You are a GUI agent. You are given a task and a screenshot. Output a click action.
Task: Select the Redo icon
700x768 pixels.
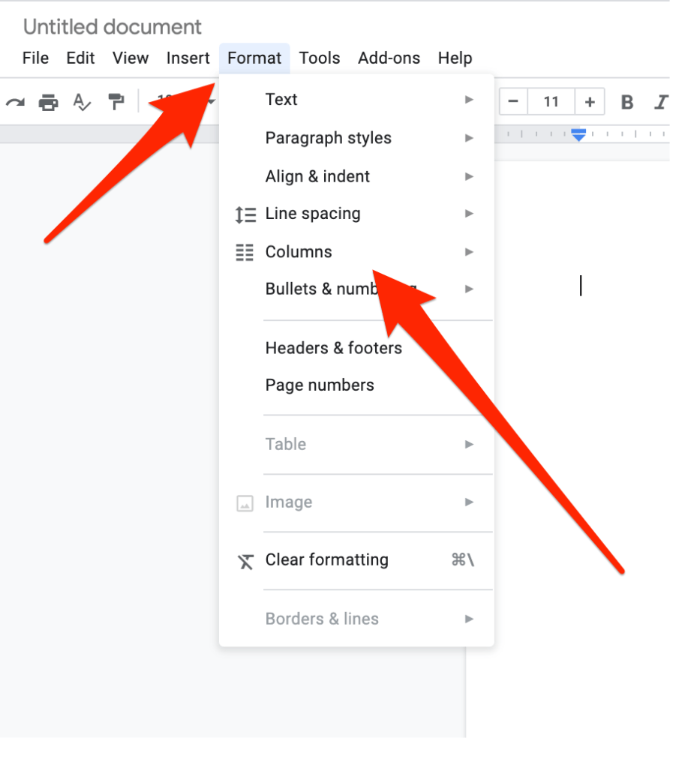pos(15,102)
